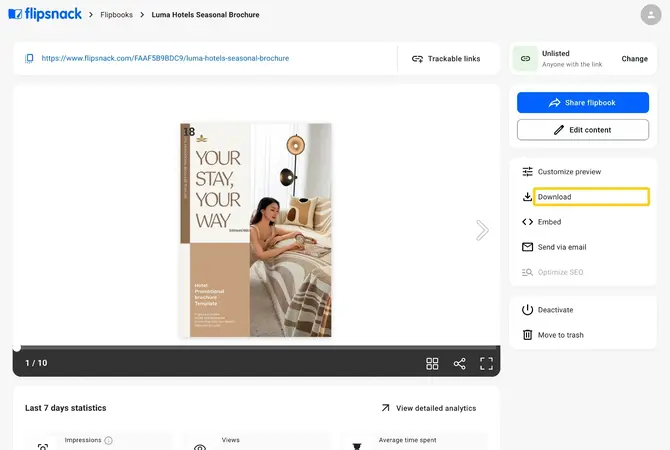670x450 pixels.
Task: Select Download option
Action: pyautogui.click(x=591, y=197)
